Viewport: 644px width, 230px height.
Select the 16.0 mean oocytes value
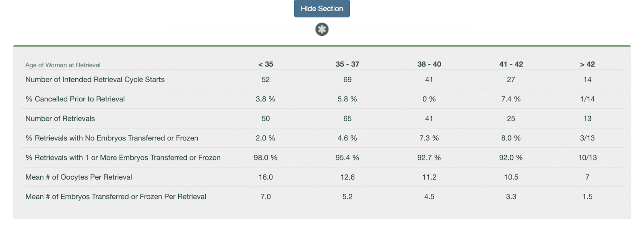pos(266,177)
